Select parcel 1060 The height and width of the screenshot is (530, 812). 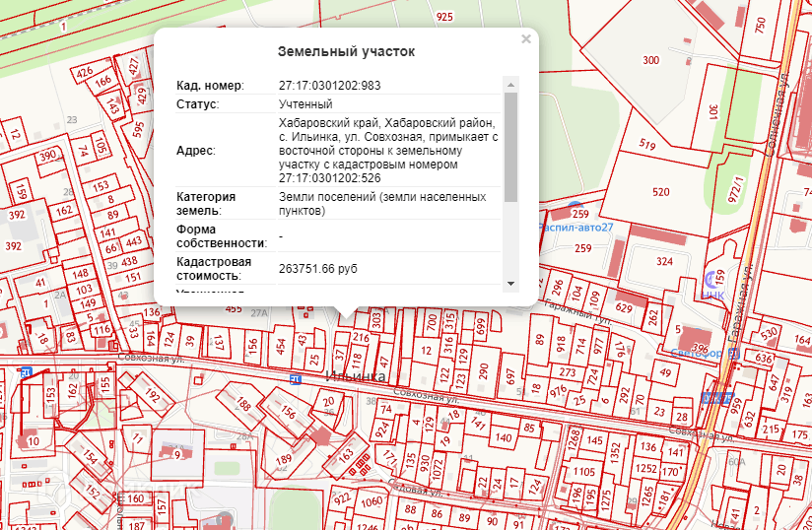(x=372, y=502)
